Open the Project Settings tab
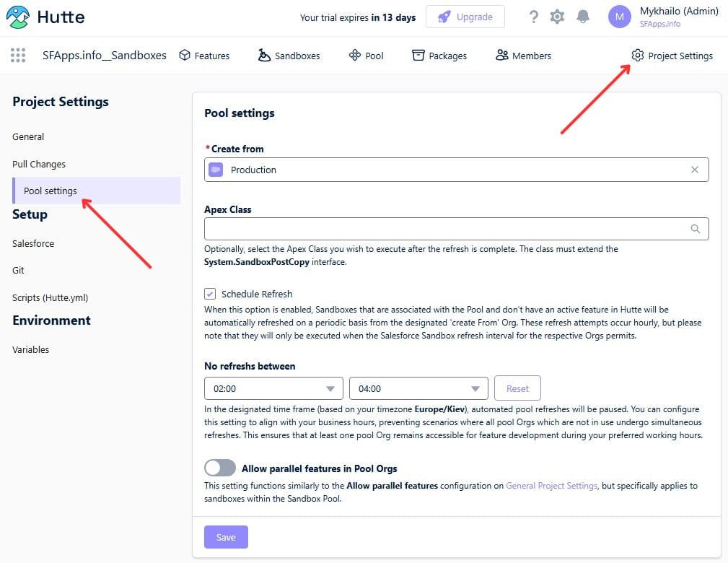The image size is (728, 563). (x=672, y=56)
